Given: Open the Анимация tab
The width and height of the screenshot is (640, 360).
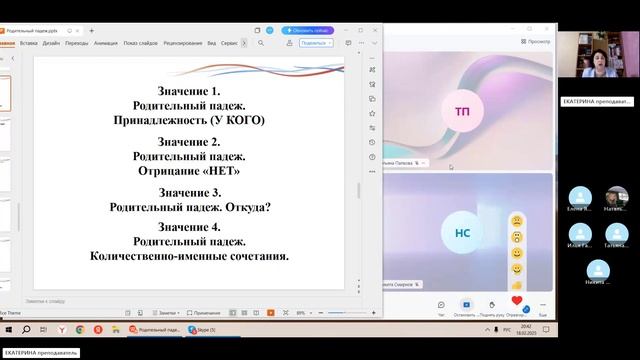Looking at the screenshot, I should (106, 43).
